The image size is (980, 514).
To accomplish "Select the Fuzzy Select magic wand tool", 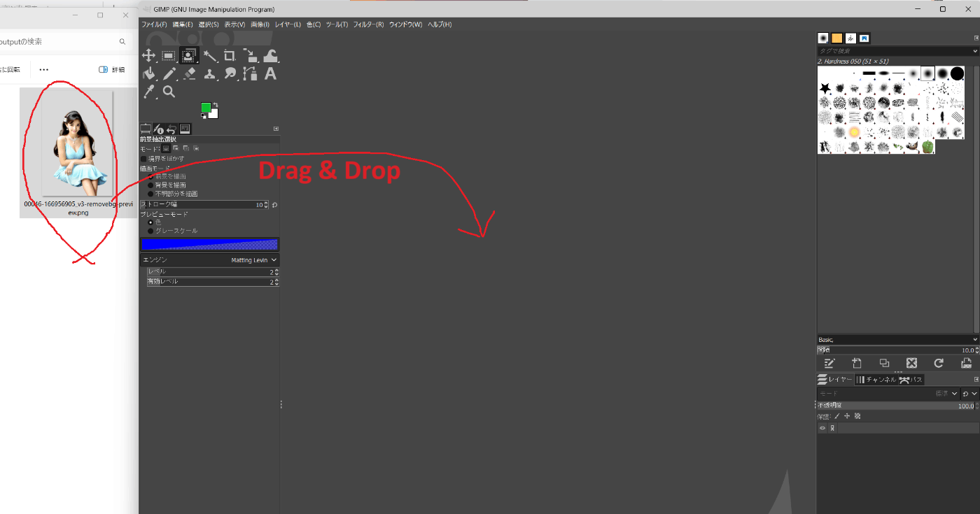I will point(209,56).
